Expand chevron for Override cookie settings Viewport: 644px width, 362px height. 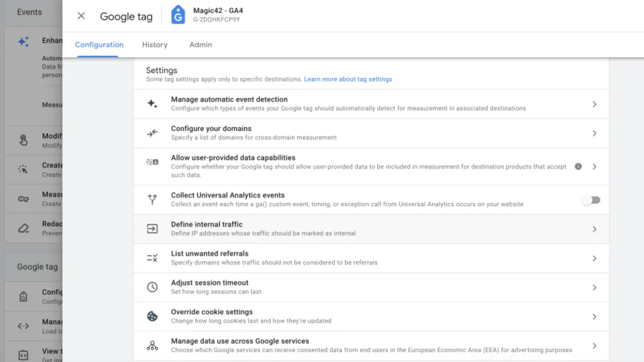point(594,317)
